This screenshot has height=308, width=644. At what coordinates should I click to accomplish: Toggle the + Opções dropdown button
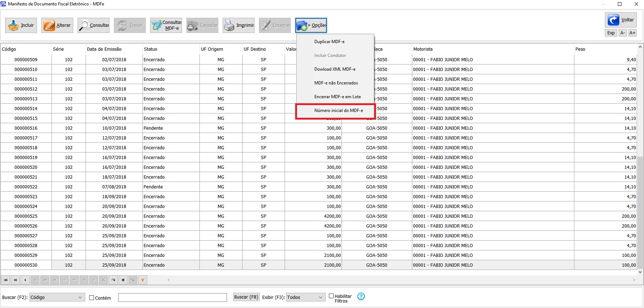click(x=311, y=25)
